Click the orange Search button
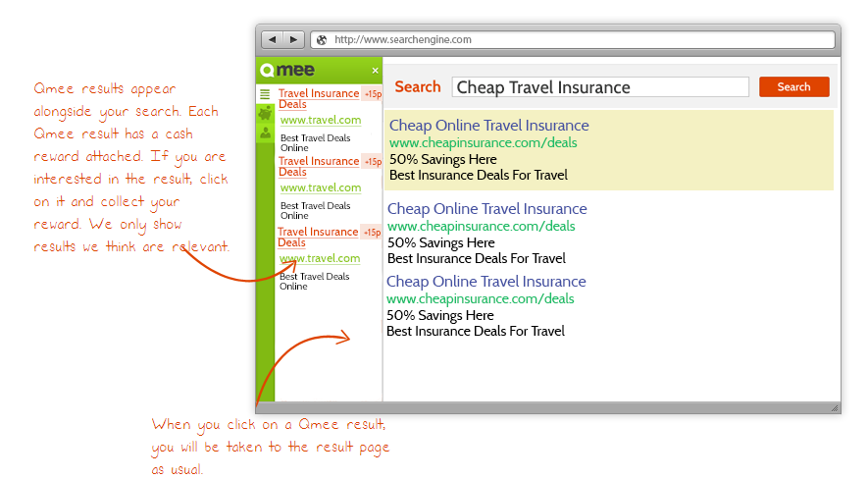 pos(793,87)
